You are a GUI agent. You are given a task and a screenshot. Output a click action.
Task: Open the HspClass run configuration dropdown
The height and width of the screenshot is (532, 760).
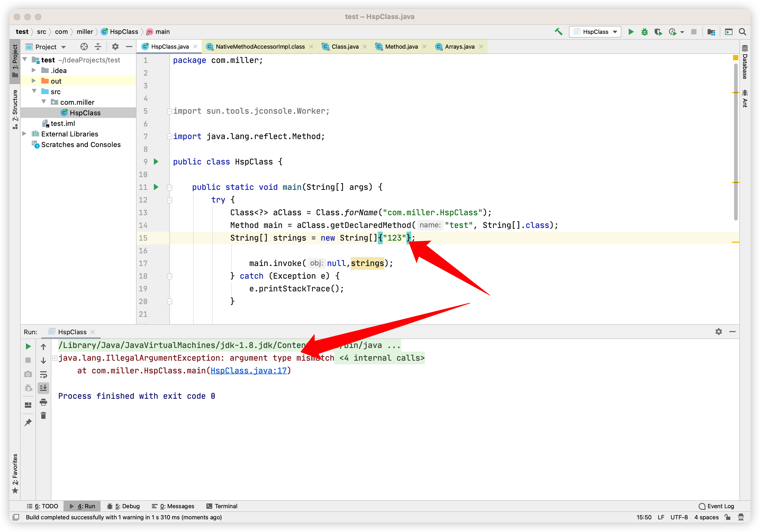point(595,32)
